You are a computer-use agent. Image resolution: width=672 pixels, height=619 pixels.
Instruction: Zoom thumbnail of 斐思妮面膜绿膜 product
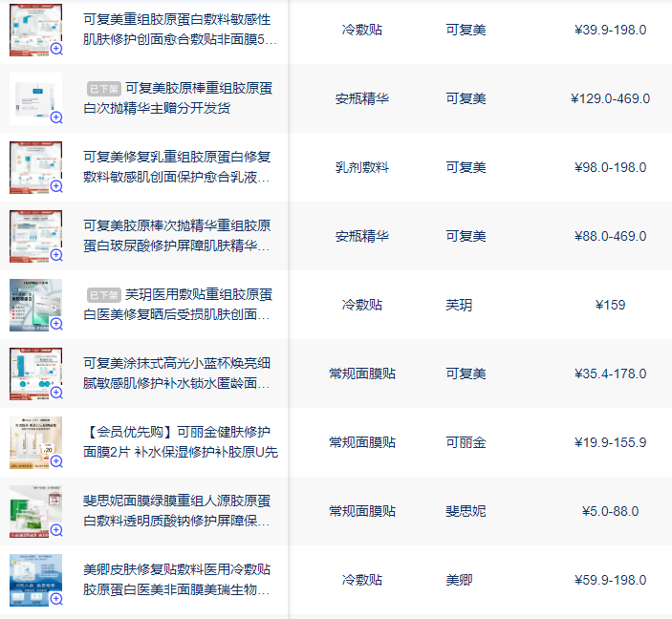point(56,530)
